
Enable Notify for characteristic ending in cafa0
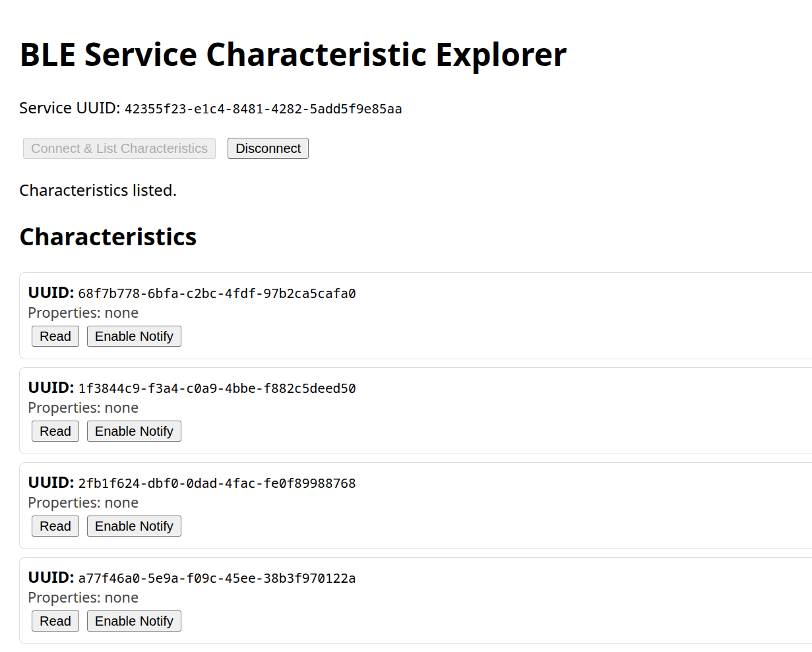(x=134, y=336)
